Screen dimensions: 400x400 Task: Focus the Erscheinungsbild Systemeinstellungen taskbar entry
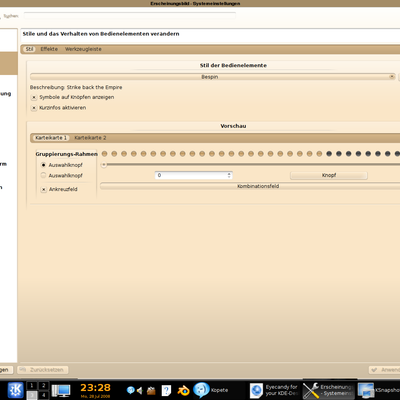click(x=328, y=390)
